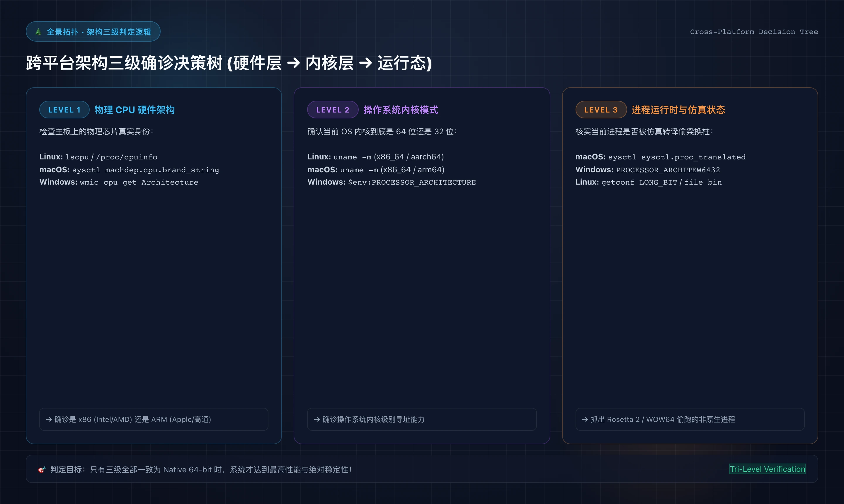Click the 进程运行时与仿真状态 heading
This screenshot has width=844, height=504.
pos(678,110)
